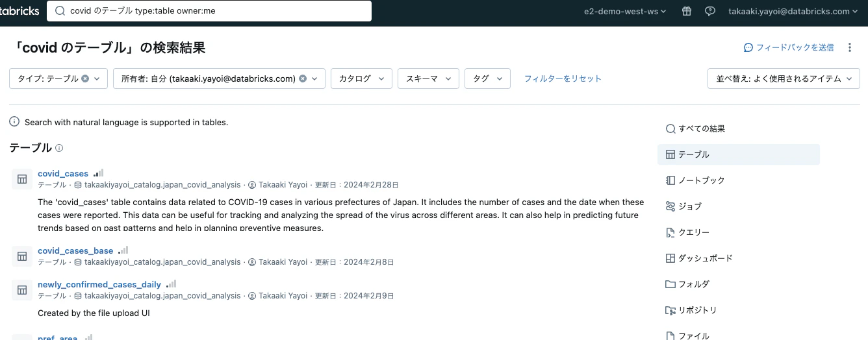
Task: Click the table icon for covid_cases_base
Action: click(x=22, y=256)
